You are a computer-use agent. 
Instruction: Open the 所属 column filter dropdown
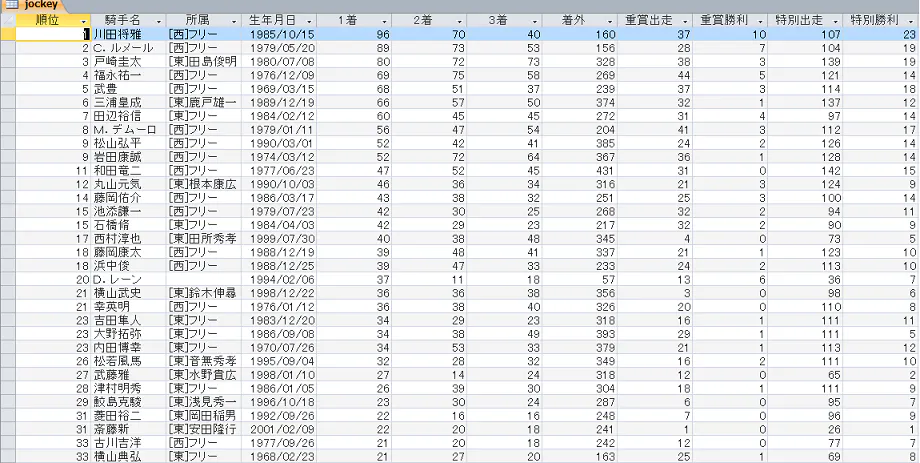click(234, 21)
